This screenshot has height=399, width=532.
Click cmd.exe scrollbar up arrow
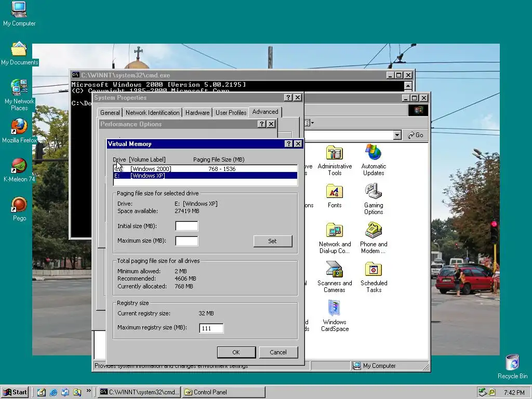coord(408,86)
